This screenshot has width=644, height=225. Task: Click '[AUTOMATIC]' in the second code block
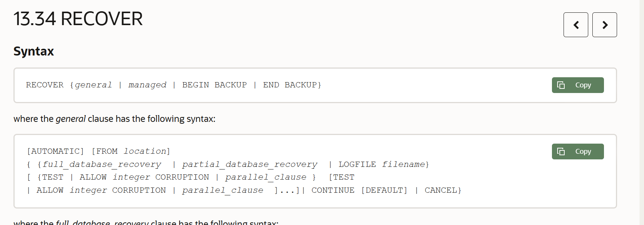point(55,151)
